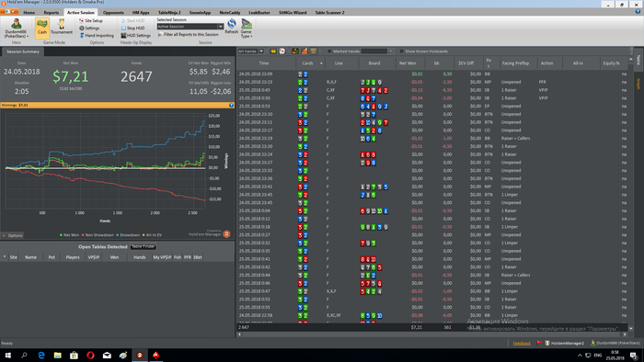Open the All hands filter dropdown
Viewport: 644px width, 362px height.
click(x=250, y=51)
